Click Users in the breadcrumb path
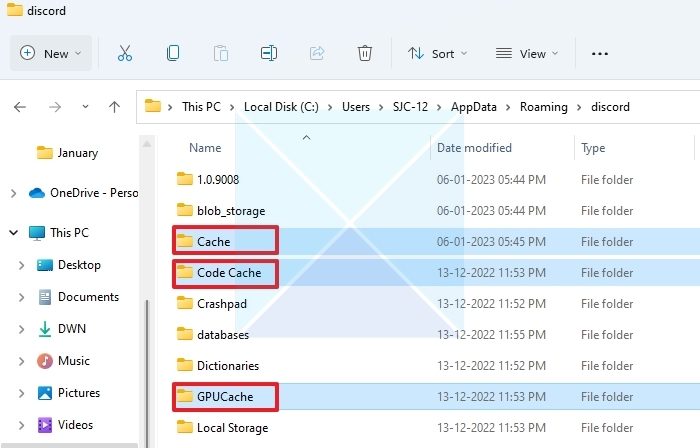The image size is (700, 448). (x=356, y=107)
